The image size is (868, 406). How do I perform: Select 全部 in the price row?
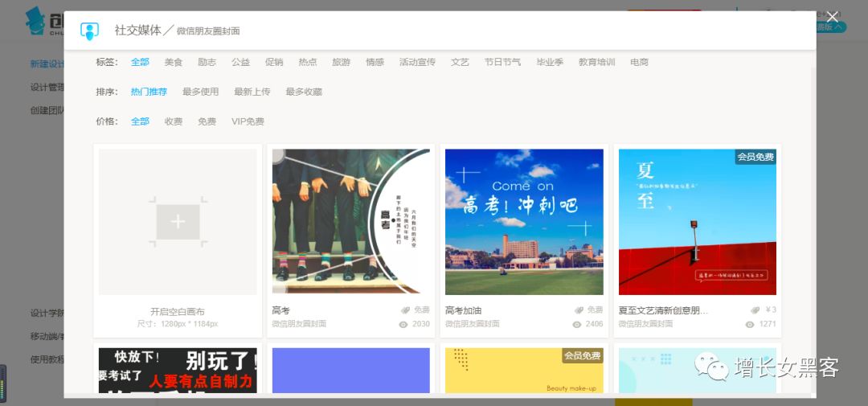tap(140, 121)
